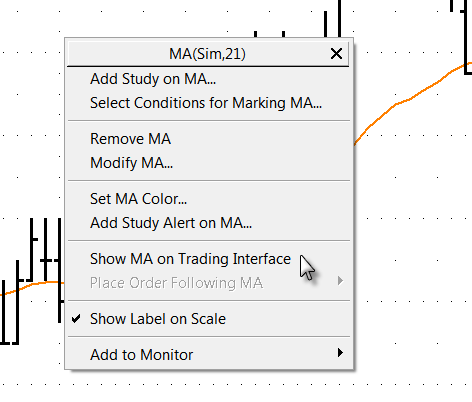Expand the arrow next to Add to Monitor
The height and width of the screenshot is (402, 472).
coord(340,353)
